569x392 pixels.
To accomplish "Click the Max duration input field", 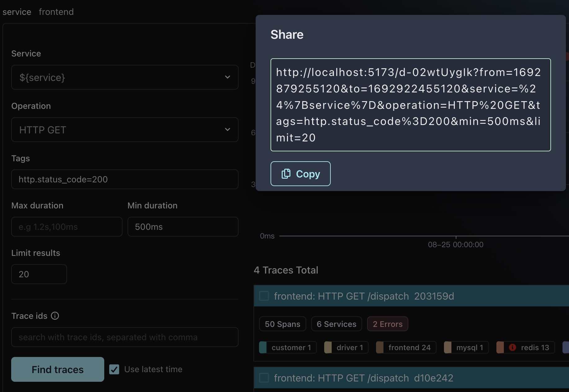I will pos(67,227).
